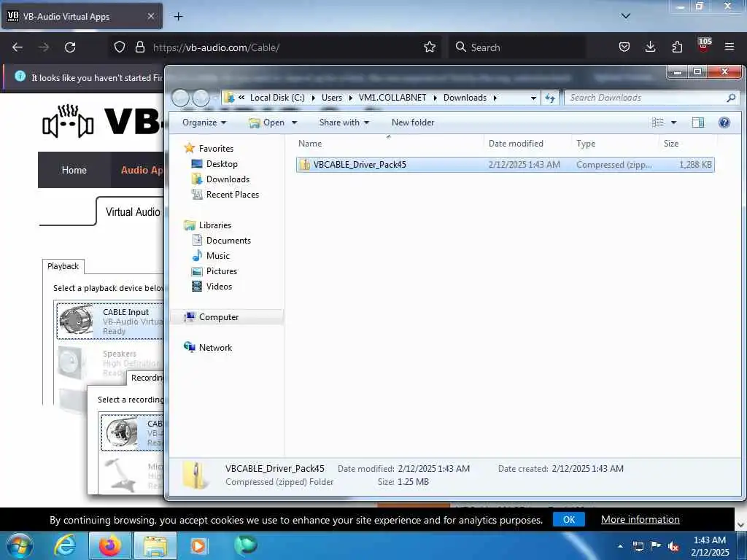Refresh the Downloads folder view
Viewport: 747px width, 560px height.
point(550,98)
